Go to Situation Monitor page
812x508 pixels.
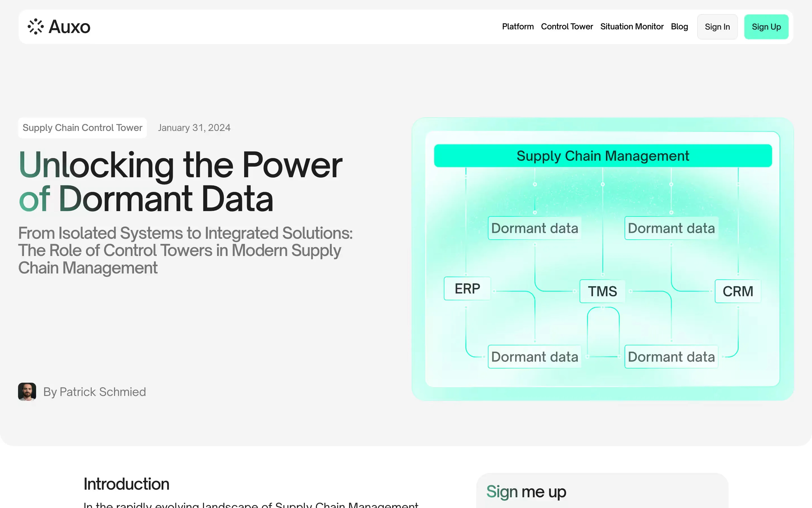[632, 27]
